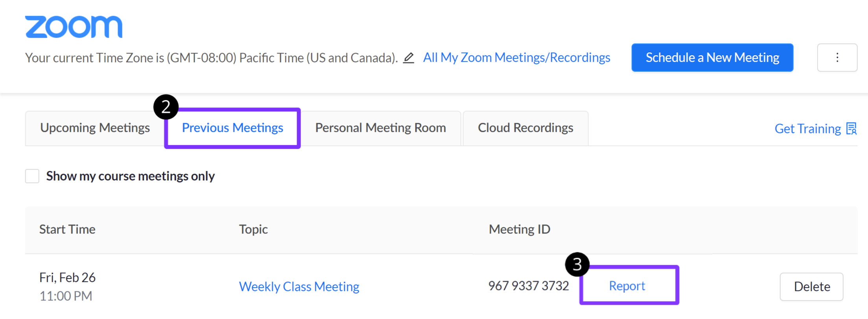View the Cloud Recordings tab
This screenshot has width=868, height=319.
coord(525,128)
